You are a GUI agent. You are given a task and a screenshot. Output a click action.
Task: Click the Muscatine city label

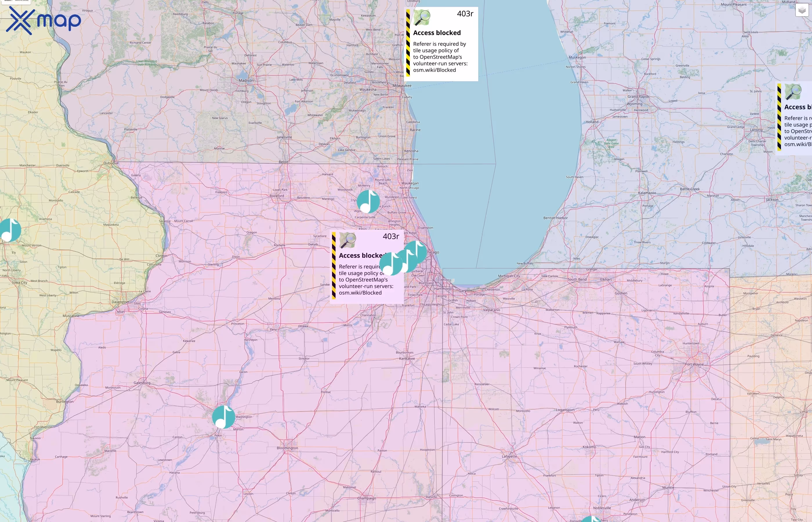pyautogui.click(x=71, y=316)
